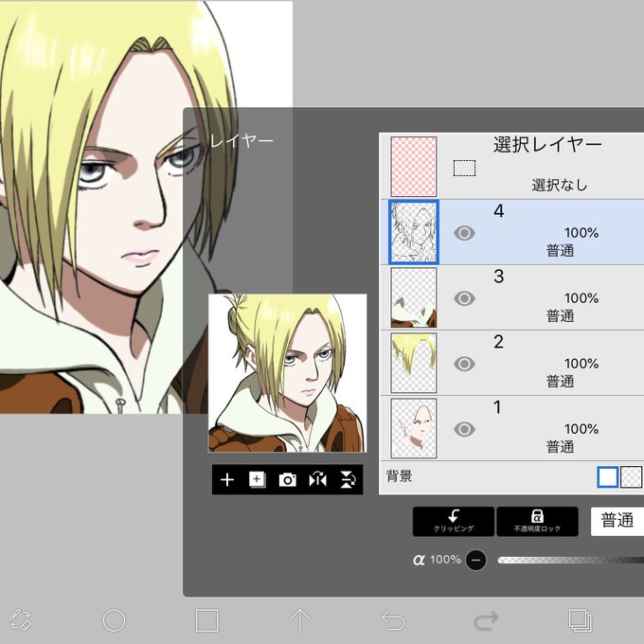Undo the last action

(393, 620)
